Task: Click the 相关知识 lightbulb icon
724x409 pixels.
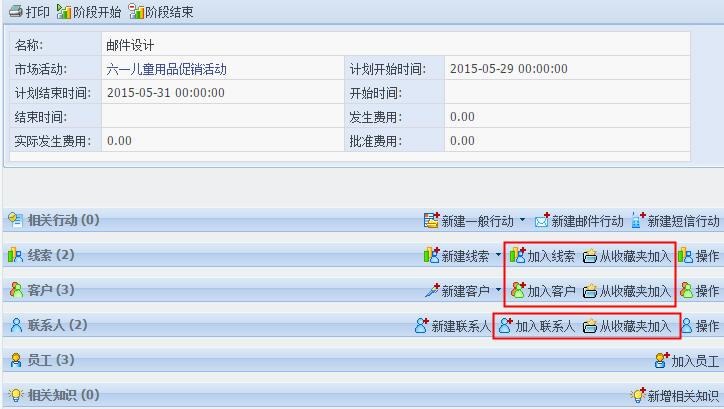Action: click(15, 395)
